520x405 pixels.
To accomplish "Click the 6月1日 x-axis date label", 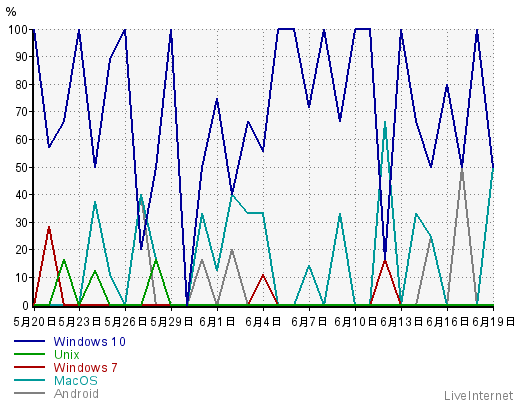I will [x=217, y=322].
